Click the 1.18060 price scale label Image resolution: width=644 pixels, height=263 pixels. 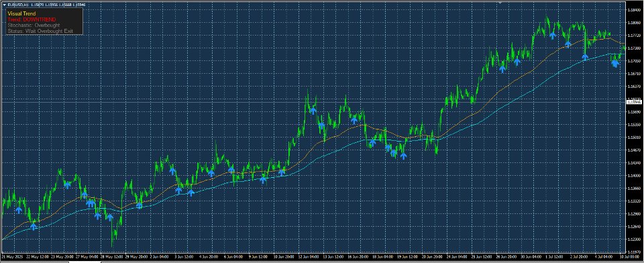tap(635, 23)
